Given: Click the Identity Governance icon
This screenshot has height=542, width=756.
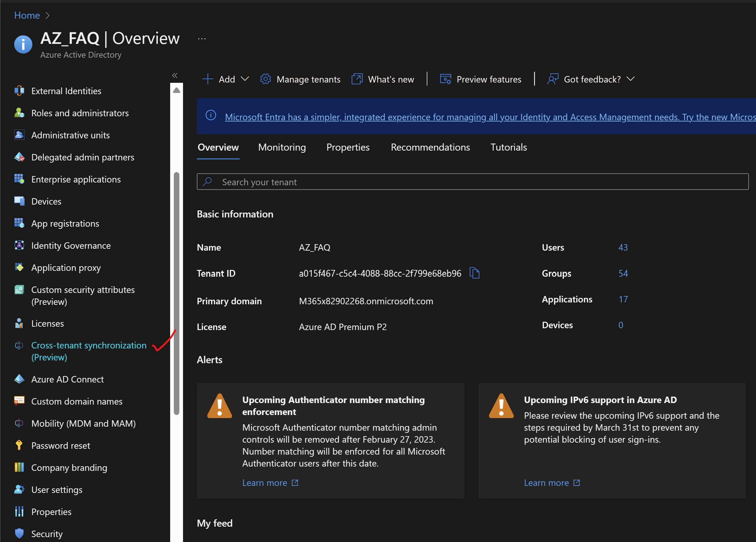Looking at the screenshot, I should pyautogui.click(x=17, y=245).
